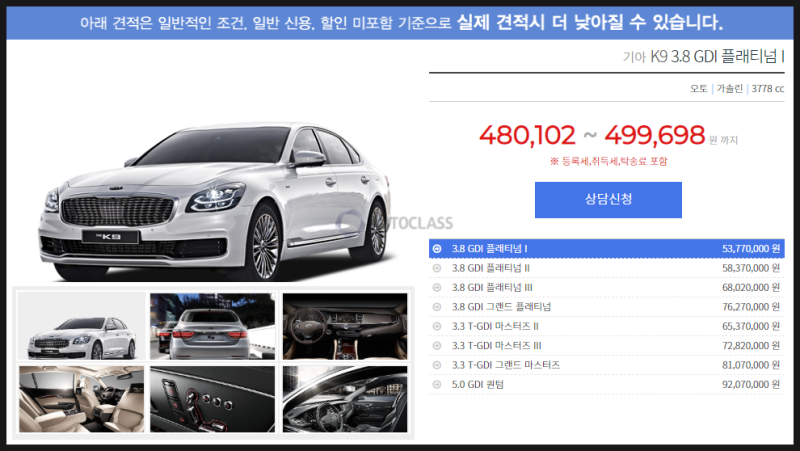Click the 92,070,000 원 price
This screenshot has height=451, width=800.
click(x=751, y=384)
